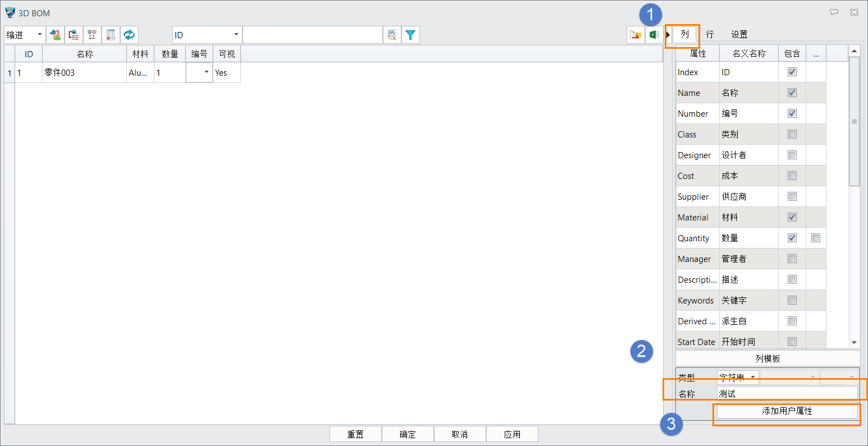Toggle the Quantity 数量 include checkbox

[x=792, y=238]
